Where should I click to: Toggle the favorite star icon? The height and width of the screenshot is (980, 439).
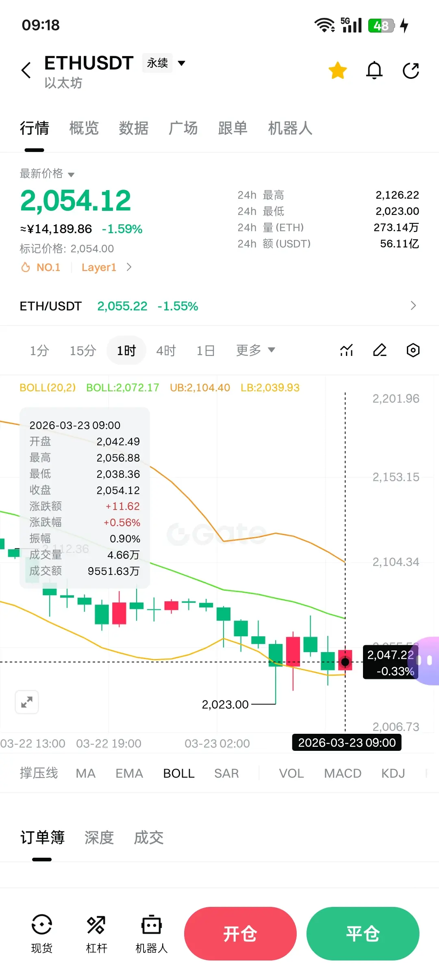click(338, 70)
